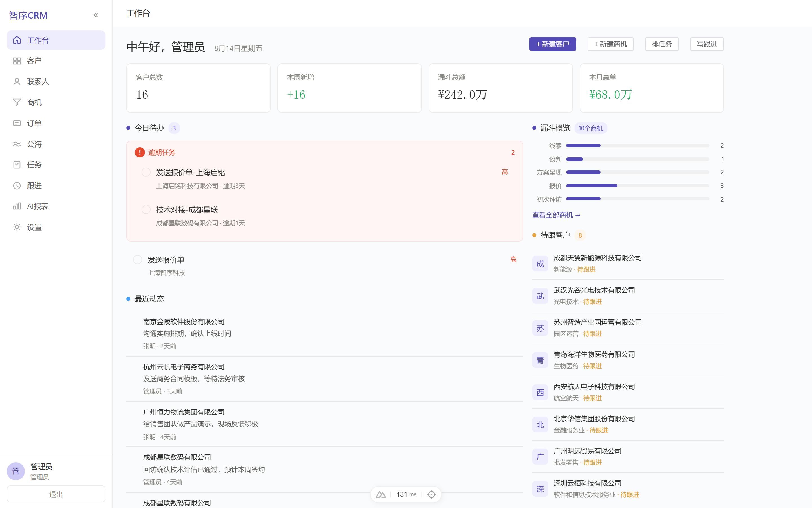The height and width of the screenshot is (508, 812).
Task: Click the Nuxt devtools logo icon
Action: [381, 494]
